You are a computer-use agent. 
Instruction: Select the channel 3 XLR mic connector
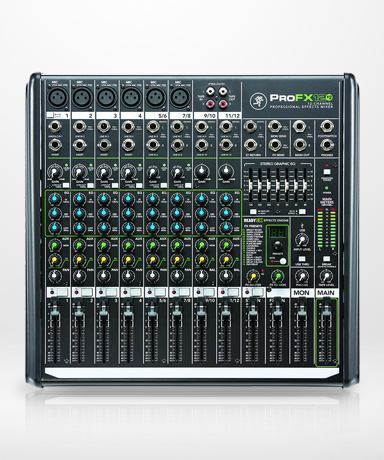[106, 98]
